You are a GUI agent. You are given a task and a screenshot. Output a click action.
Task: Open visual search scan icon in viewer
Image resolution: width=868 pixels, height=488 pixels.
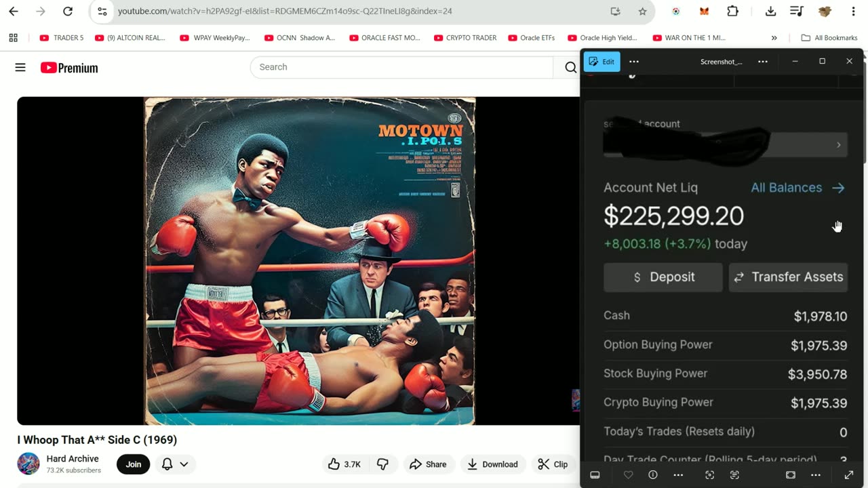(x=709, y=475)
